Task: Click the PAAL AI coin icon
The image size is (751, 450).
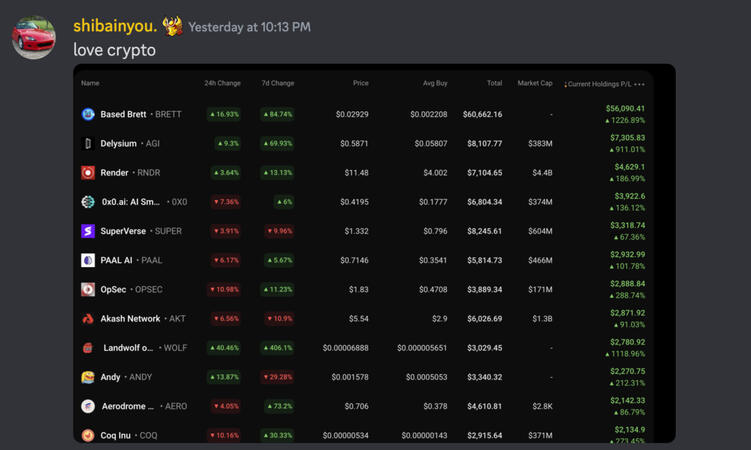Action: [88, 260]
